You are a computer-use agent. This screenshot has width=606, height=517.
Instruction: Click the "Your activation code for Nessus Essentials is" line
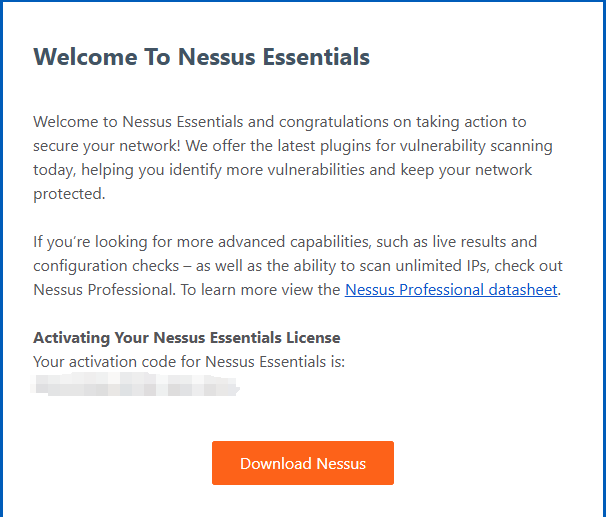(188, 361)
